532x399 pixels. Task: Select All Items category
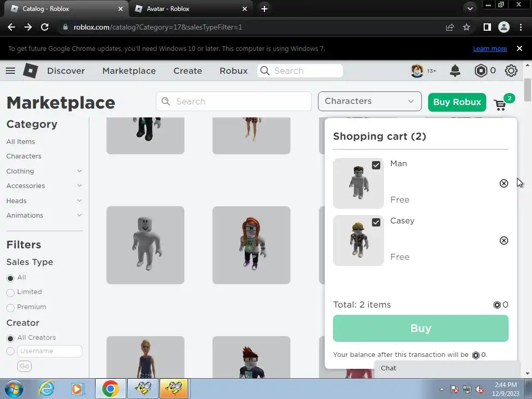click(x=21, y=141)
